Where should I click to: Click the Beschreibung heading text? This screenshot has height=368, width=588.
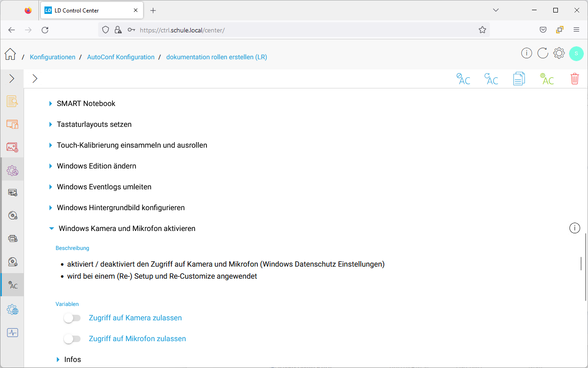(72, 248)
